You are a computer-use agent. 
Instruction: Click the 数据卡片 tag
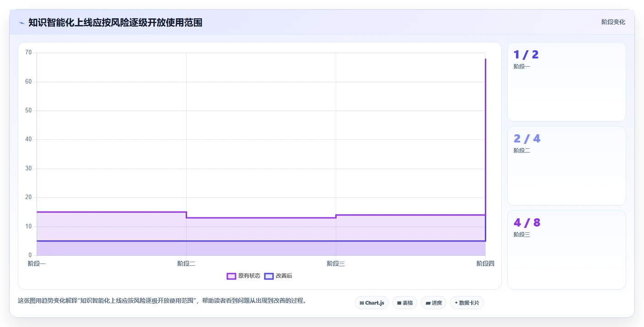[467, 303]
